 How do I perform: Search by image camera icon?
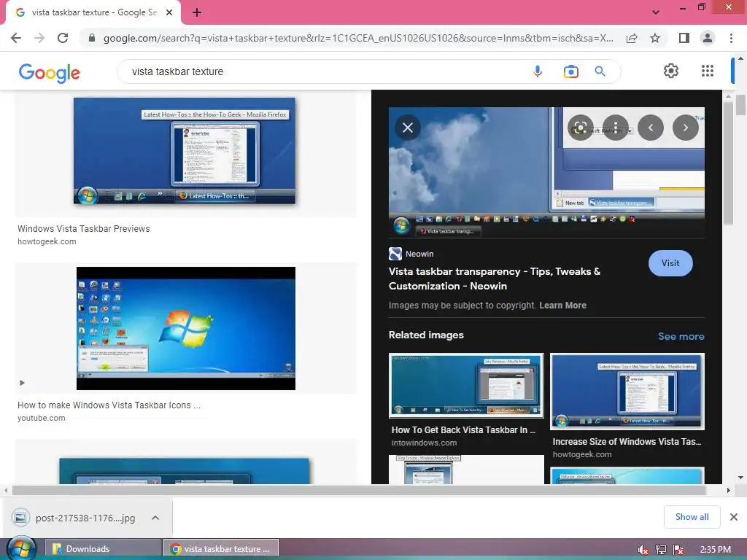coord(570,71)
